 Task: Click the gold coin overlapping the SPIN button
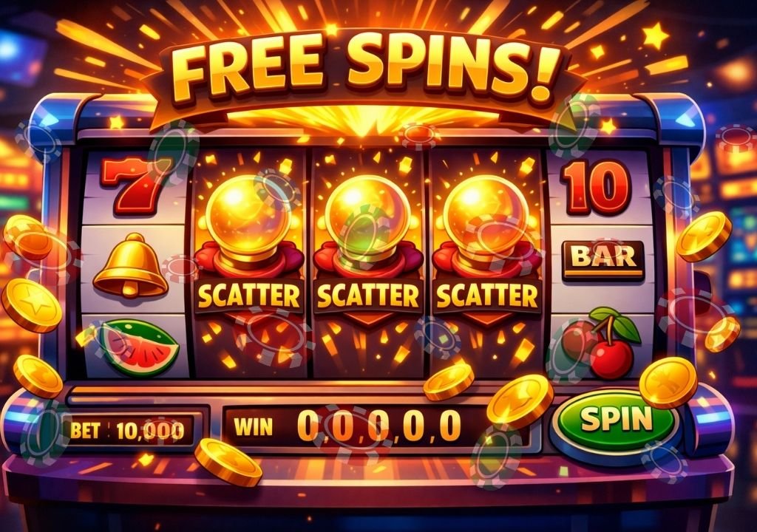(x=668, y=383)
